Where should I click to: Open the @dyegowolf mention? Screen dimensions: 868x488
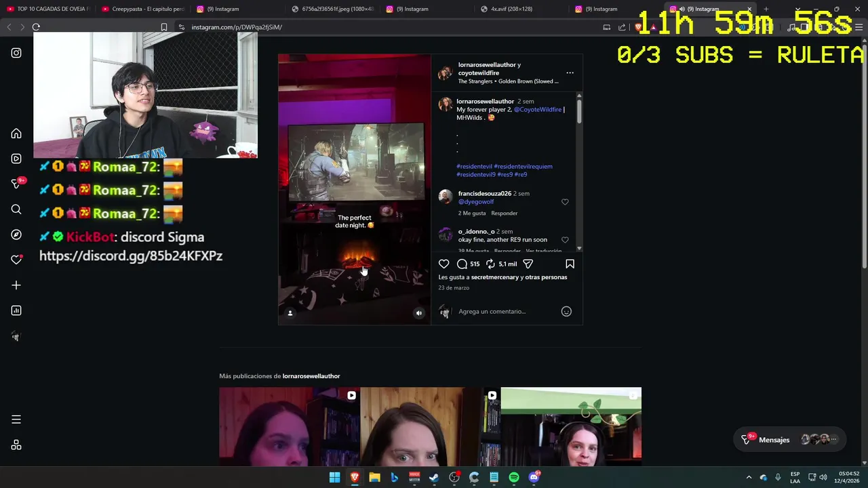476,202
